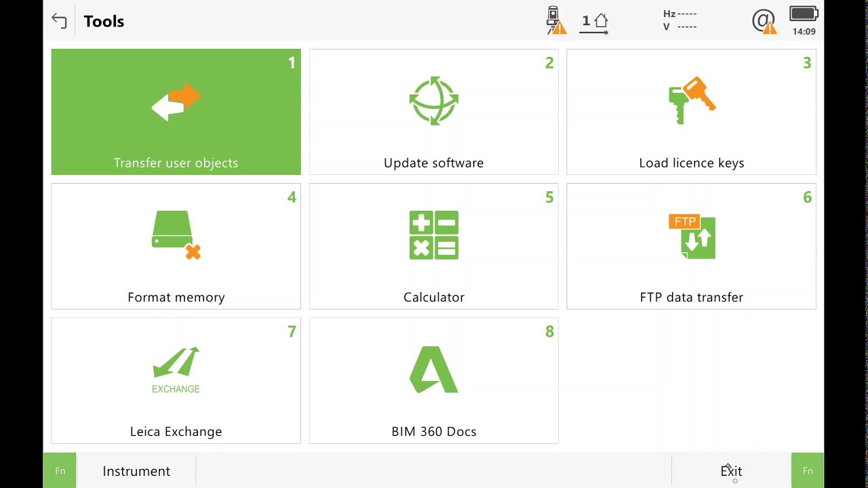Click the Instrument softkey

click(136, 471)
